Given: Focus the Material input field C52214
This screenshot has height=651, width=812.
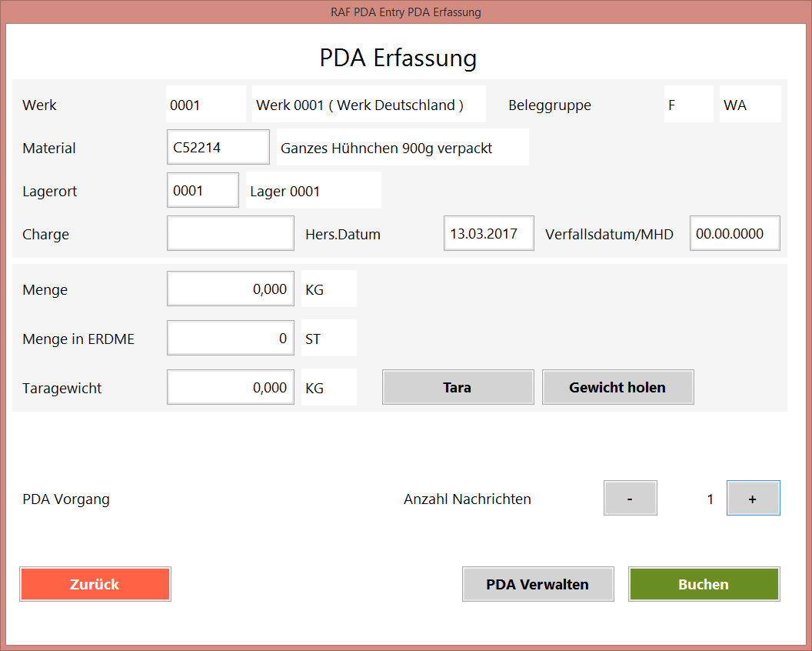Looking at the screenshot, I should tap(218, 148).
